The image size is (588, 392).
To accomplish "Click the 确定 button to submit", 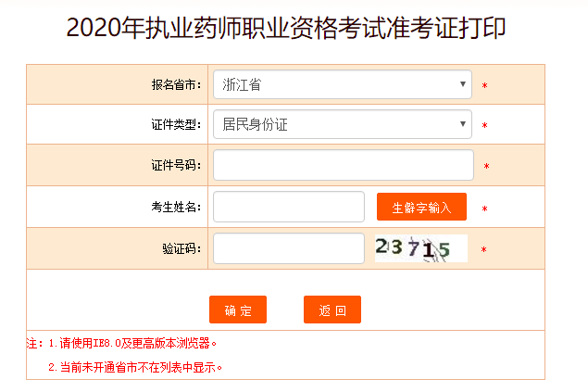I will [x=238, y=310].
